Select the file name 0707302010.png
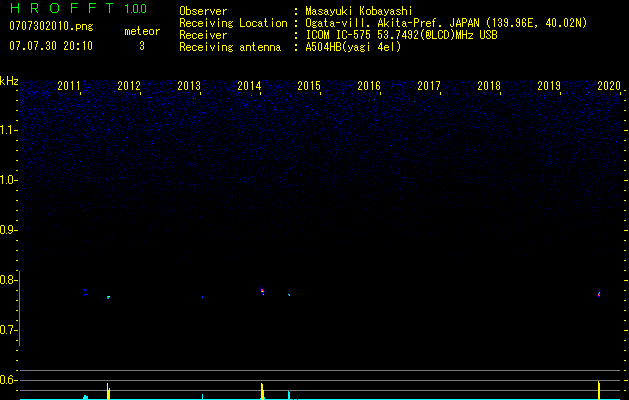Screen dimensions: 629x400 click(x=51, y=26)
